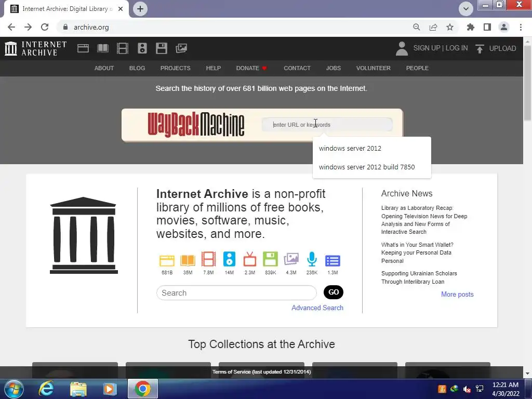532x399 pixels.
Task: Open the JOBS menu item
Action: tap(334, 68)
